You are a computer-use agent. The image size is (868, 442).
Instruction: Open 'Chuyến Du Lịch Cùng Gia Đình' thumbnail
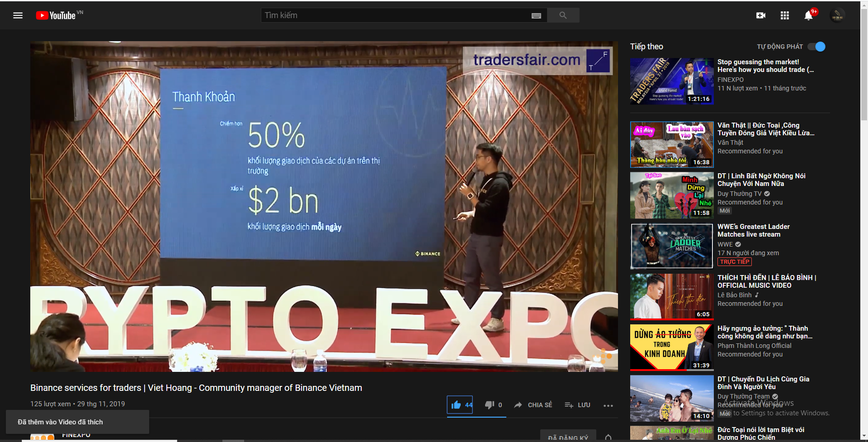672,399
